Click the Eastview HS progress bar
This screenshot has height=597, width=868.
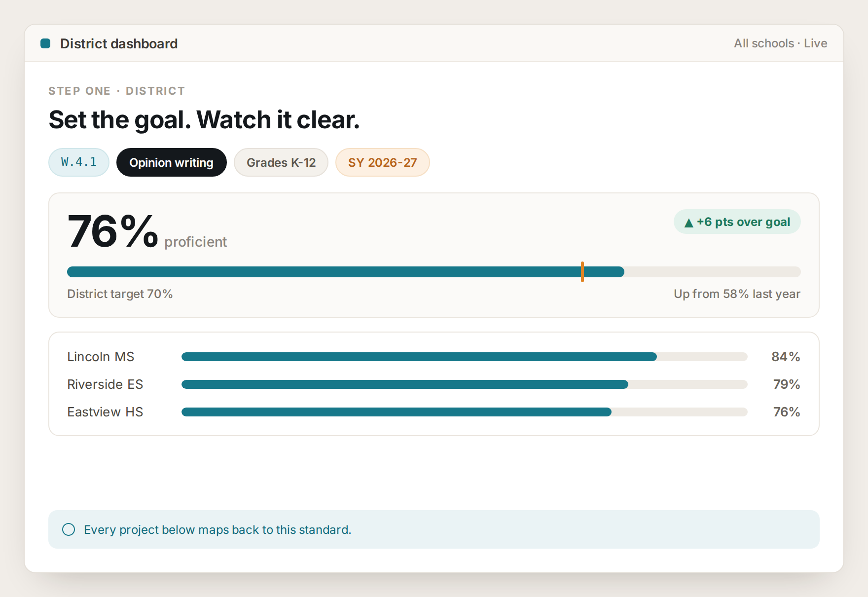[x=464, y=412]
